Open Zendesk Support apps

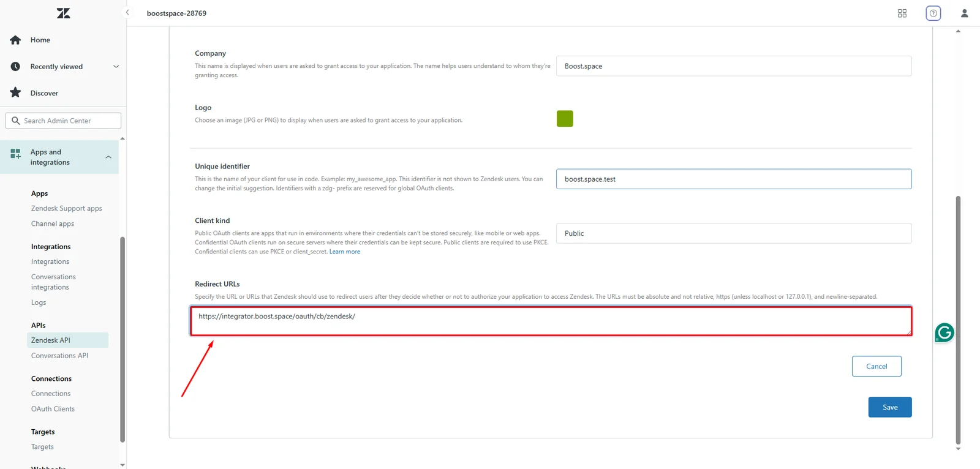coord(67,209)
